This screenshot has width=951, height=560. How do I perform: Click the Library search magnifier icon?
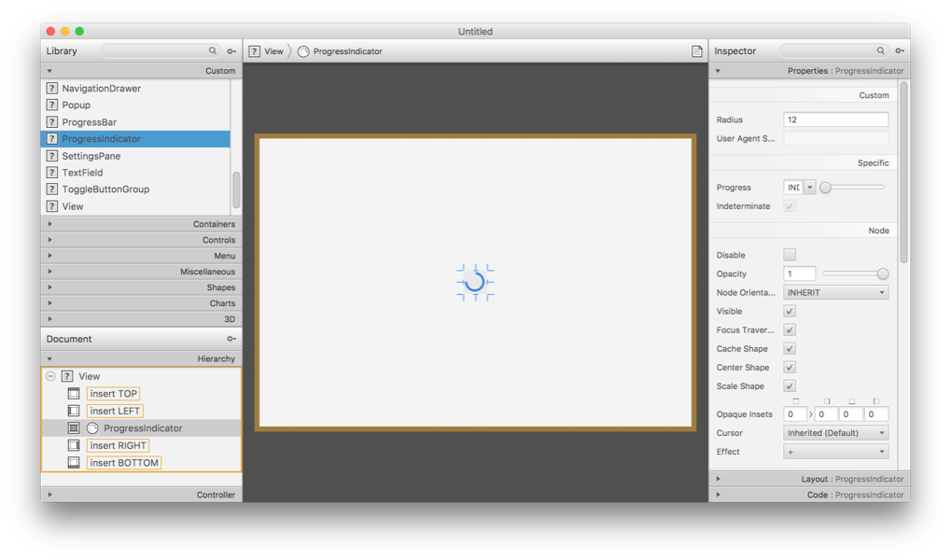[x=212, y=51]
